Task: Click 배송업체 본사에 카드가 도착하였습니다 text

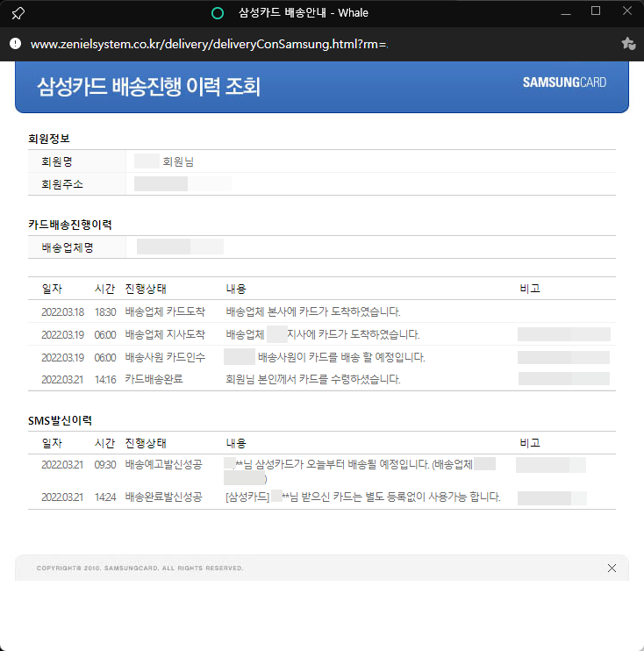Action: [313, 311]
